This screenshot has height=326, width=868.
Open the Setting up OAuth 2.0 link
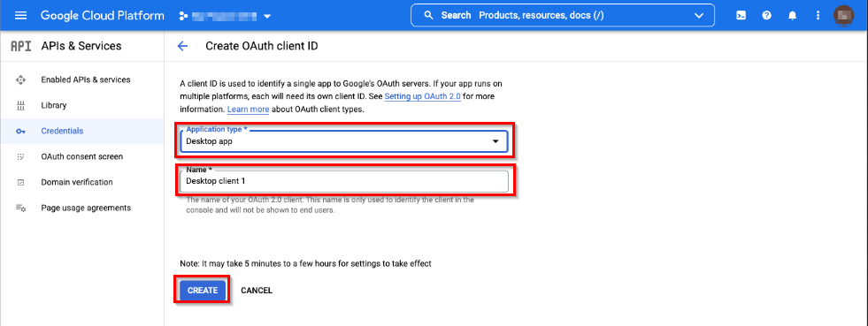click(x=422, y=96)
